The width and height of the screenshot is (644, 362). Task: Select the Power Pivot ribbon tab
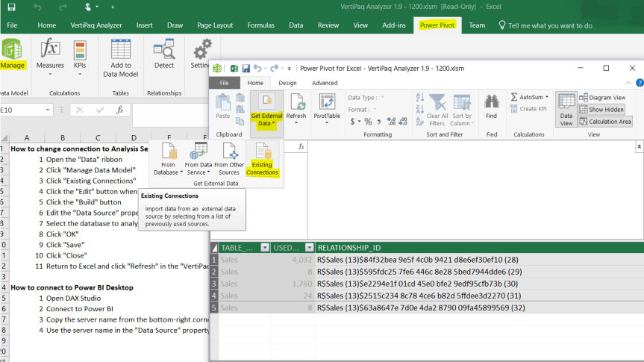(x=437, y=25)
